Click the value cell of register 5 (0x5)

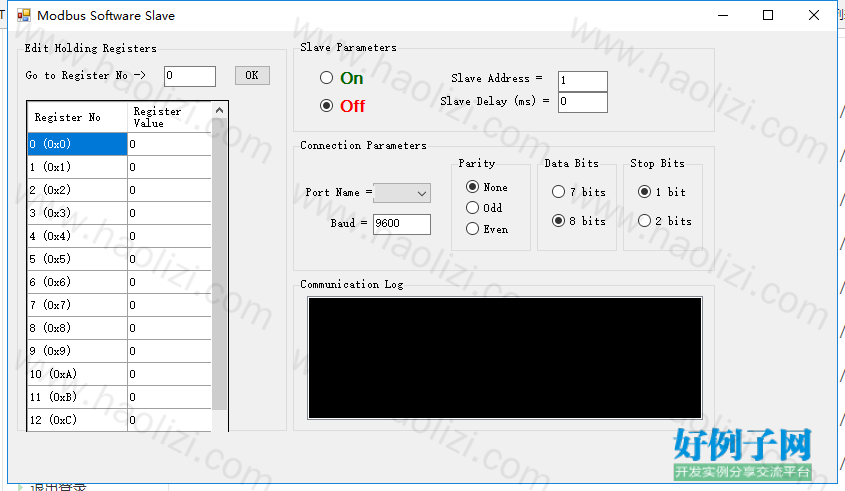pyautogui.click(x=169, y=259)
